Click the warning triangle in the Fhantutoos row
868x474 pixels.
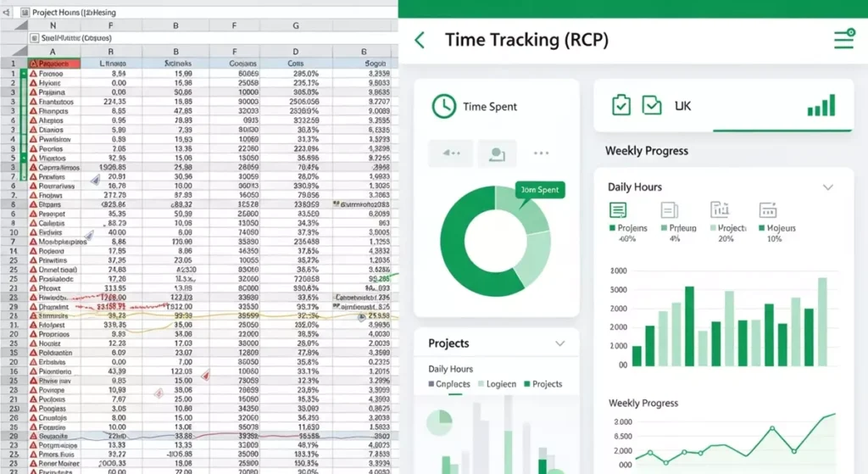tap(33, 102)
